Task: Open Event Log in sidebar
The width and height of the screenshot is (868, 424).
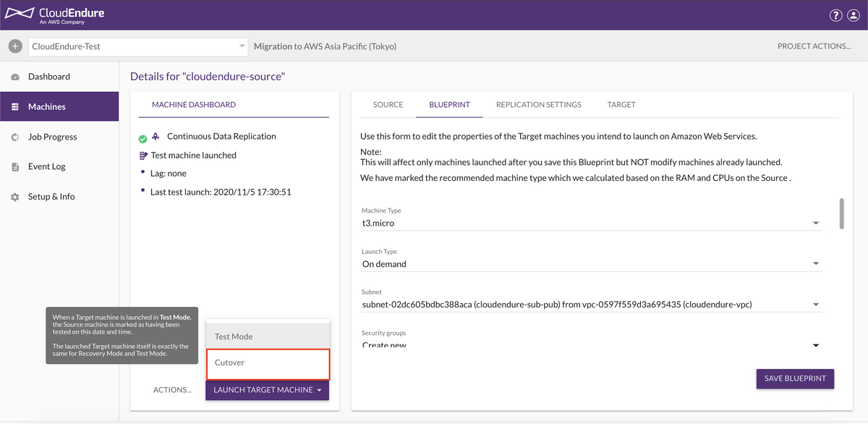Action: [59, 166]
